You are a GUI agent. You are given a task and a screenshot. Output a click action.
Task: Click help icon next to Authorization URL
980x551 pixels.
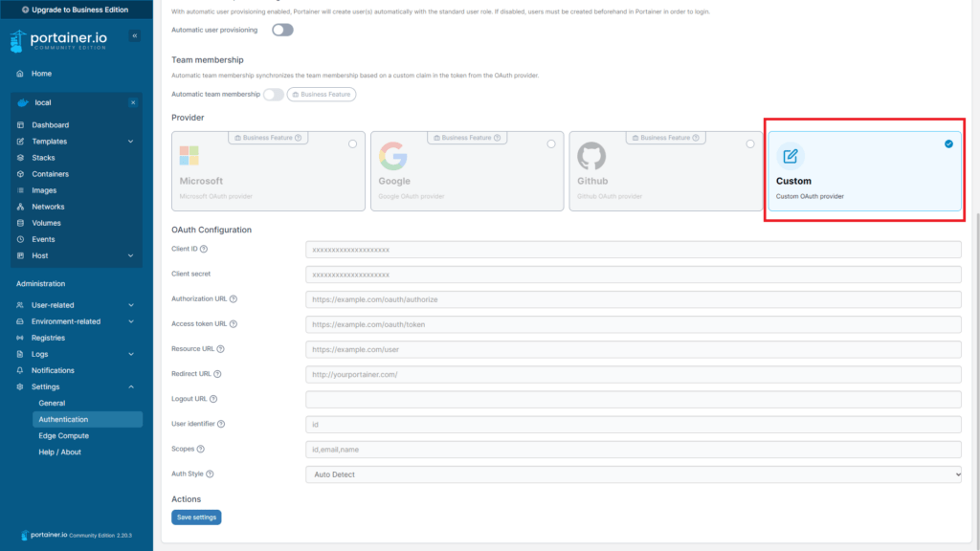[x=234, y=298]
